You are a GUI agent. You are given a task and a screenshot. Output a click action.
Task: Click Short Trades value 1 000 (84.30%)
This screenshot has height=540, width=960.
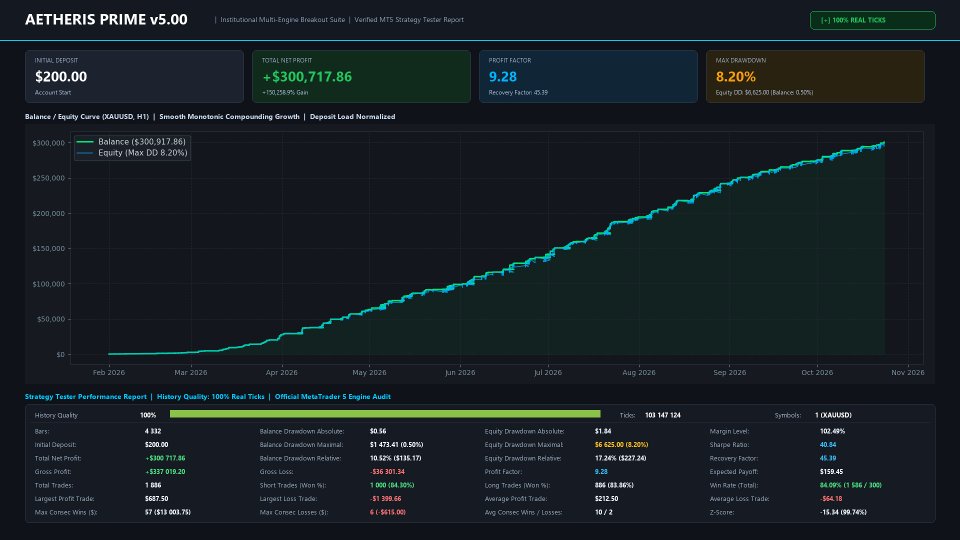point(392,485)
